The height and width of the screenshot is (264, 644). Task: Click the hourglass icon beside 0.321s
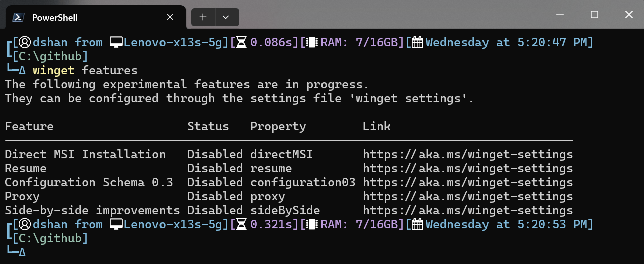coord(242,224)
